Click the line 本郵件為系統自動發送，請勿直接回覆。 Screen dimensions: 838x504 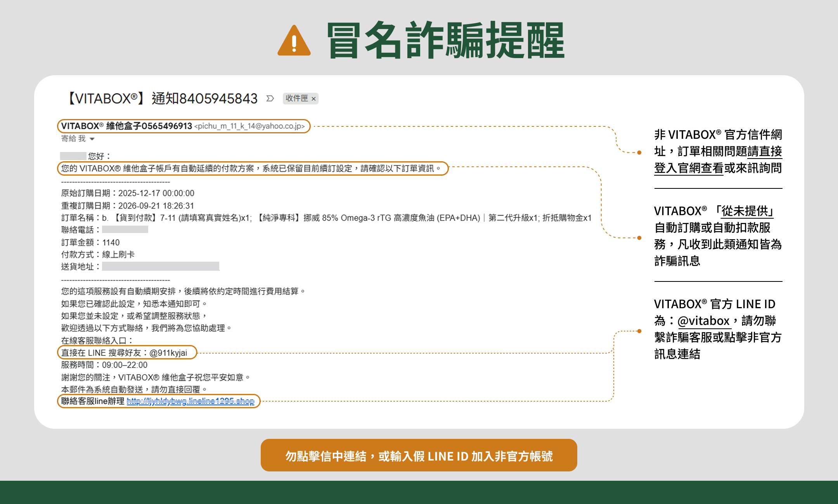135,389
